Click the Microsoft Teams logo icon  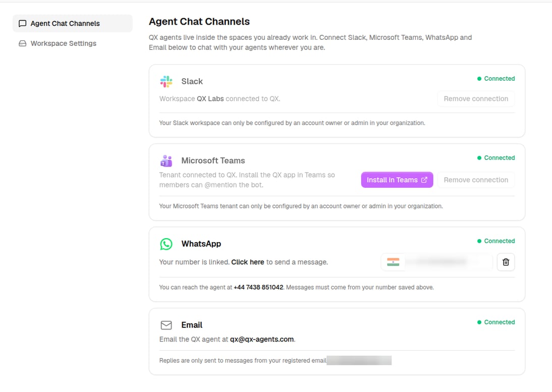(x=166, y=161)
